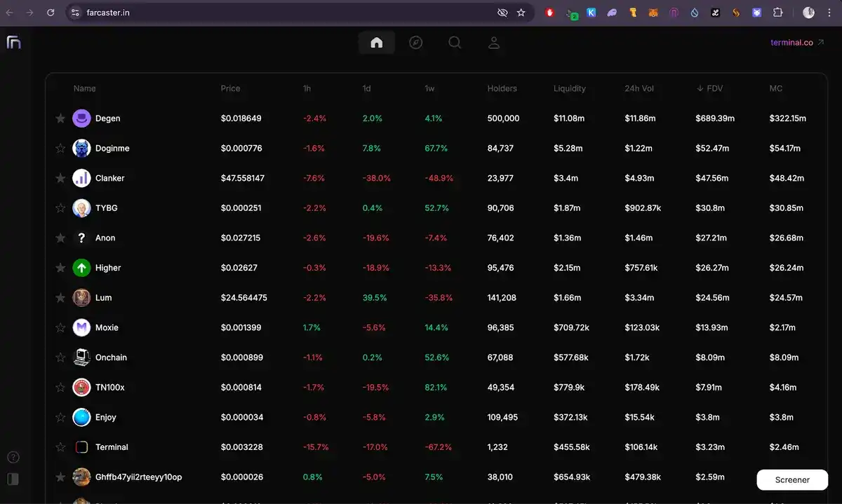
Task: Sort table by 1d change header
Action: tap(367, 88)
